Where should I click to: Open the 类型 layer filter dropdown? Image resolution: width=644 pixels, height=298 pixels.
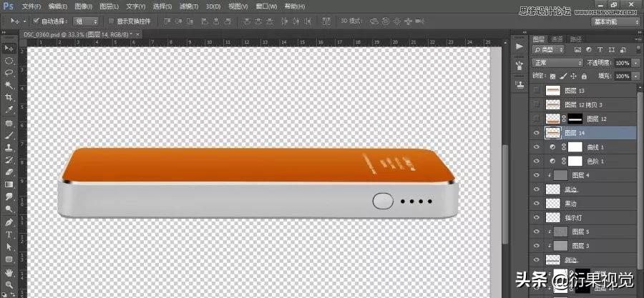(x=549, y=49)
